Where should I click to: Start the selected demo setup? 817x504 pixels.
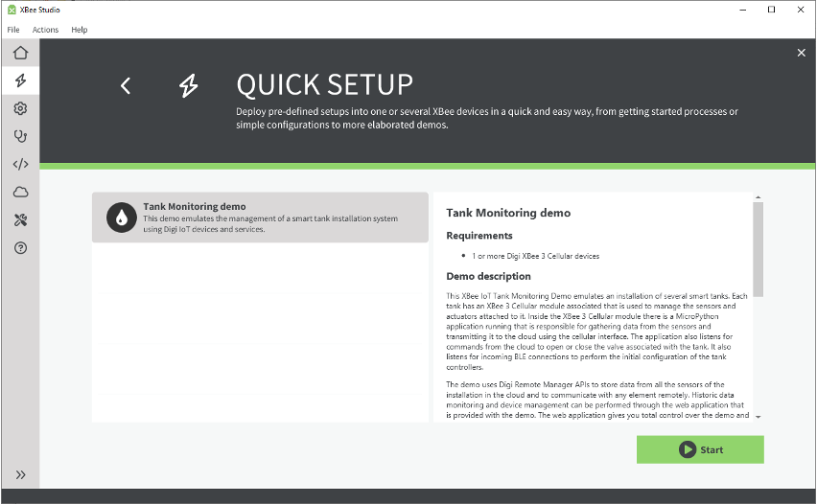point(700,449)
